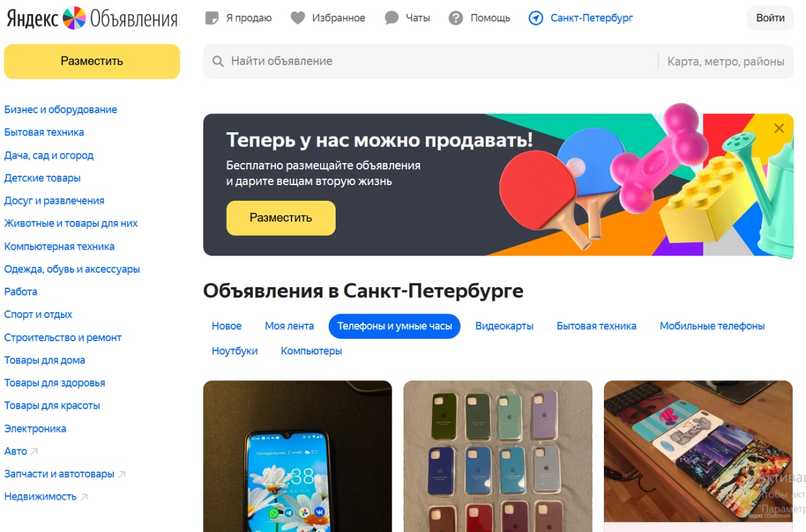Viewport: 806px width, 532px height.
Task: Close the promo banner with X
Action: pos(779,128)
